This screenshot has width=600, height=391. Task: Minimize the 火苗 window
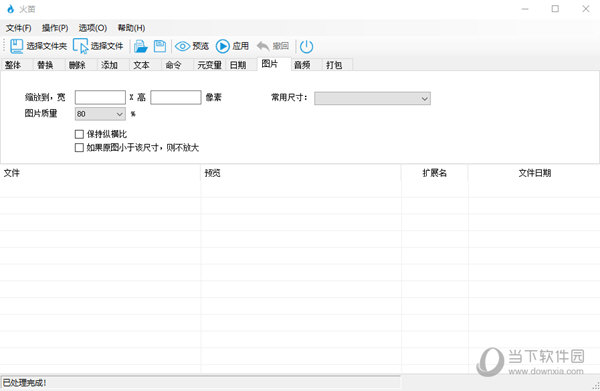525,9
